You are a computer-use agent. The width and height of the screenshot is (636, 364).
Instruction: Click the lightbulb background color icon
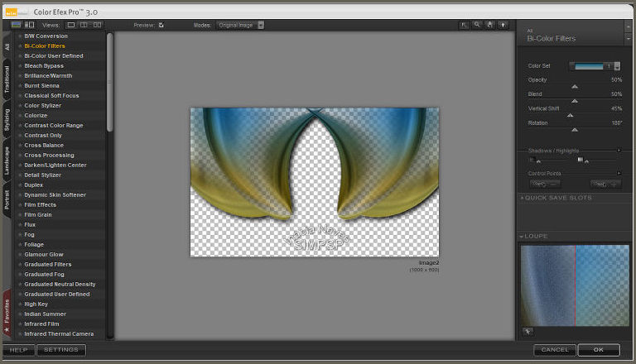point(503,25)
